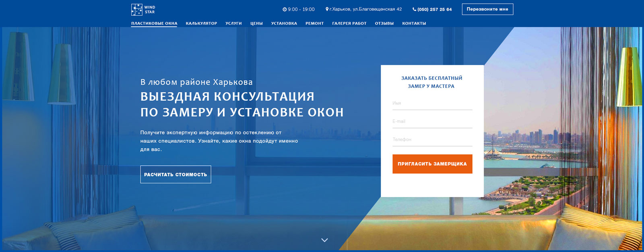Focus the Телефон input field

[x=432, y=140]
